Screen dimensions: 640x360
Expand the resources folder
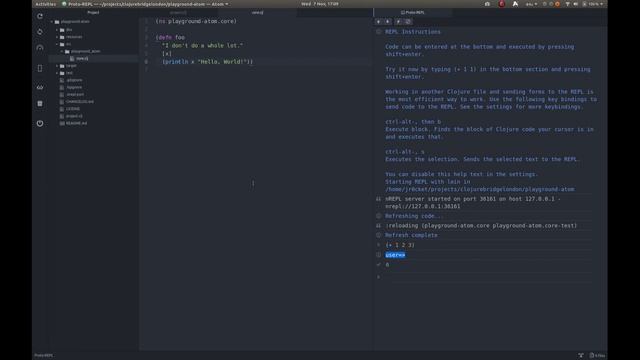57,37
